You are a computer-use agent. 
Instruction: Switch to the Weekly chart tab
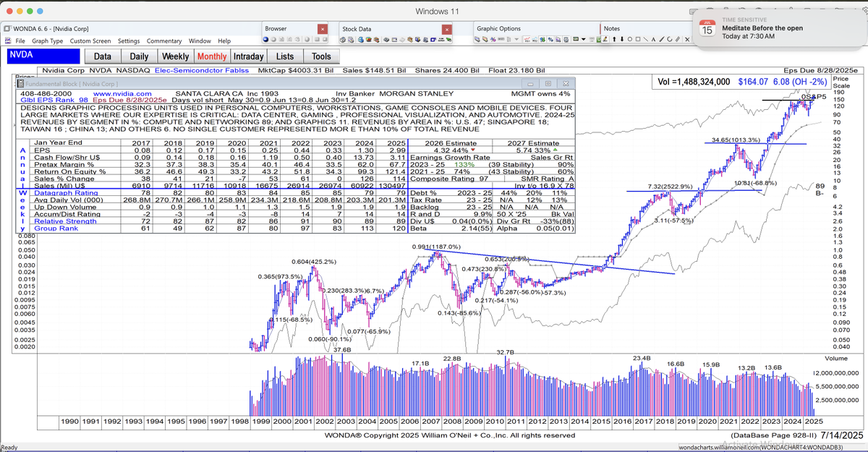(175, 56)
